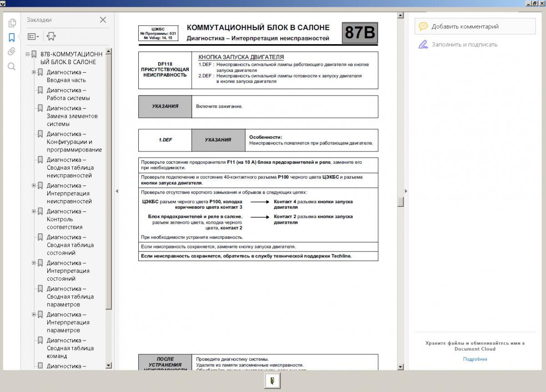The height and width of the screenshot is (392, 546).
Task: Click document scrollbar down arrow
Action: [400, 367]
